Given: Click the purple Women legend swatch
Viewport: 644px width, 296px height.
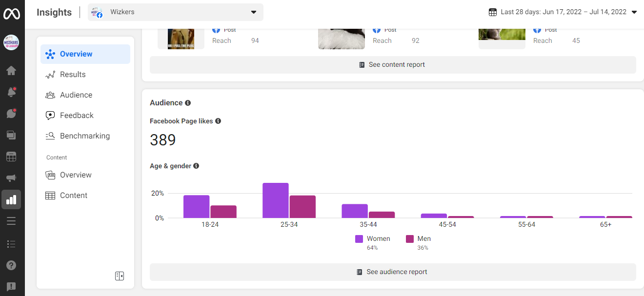Looking at the screenshot, I should pos(359,239).
